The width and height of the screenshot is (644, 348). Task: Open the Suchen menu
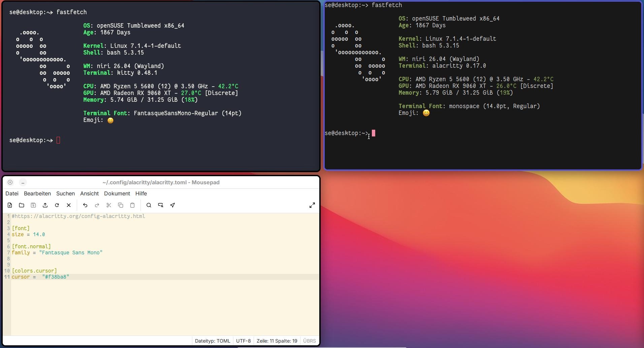(65, 193)
